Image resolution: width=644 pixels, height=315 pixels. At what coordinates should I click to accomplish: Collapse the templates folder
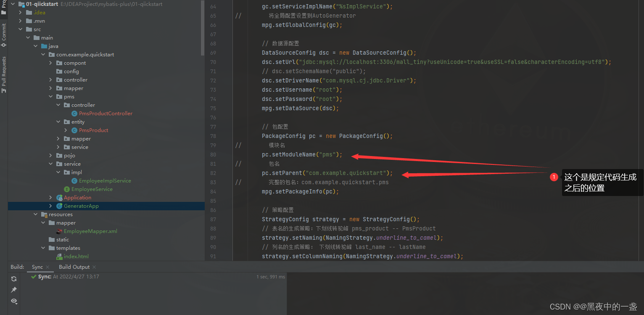[x=43, y=248]
